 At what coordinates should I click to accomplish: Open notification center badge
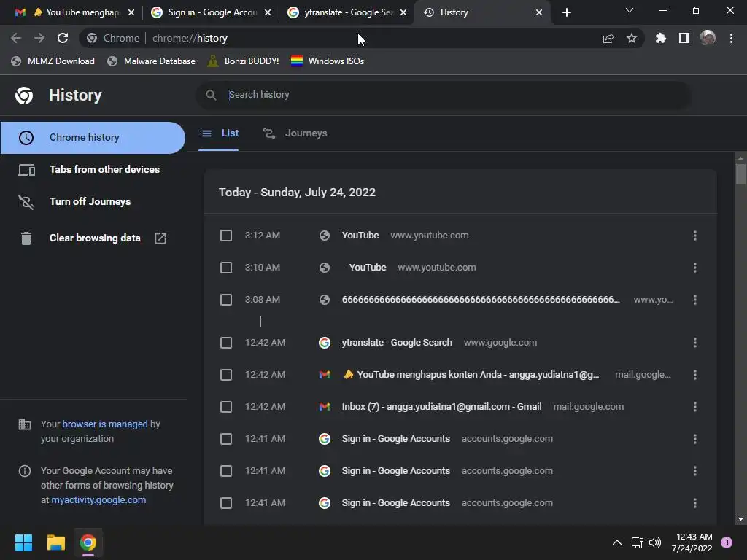(727, 542)
